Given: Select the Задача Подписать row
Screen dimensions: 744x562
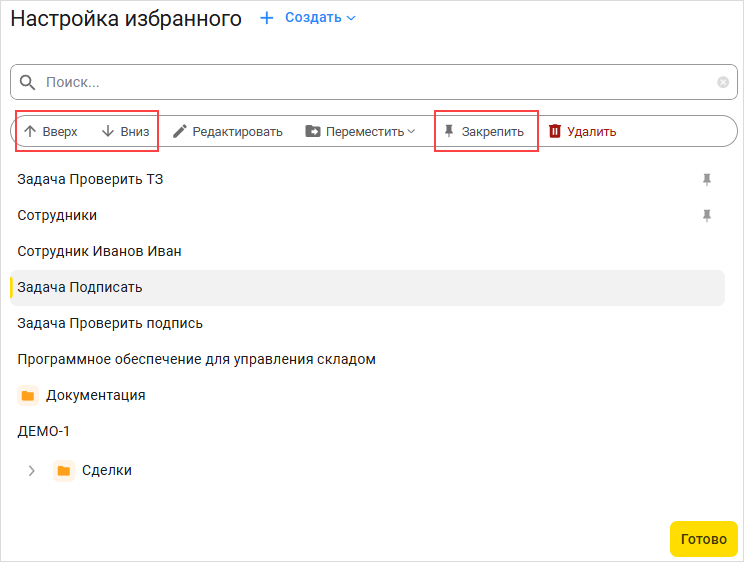Looking at the screenshot, I should tap(367, 288).
